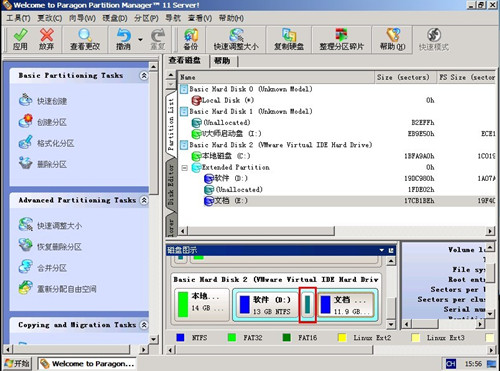Screen dimensions: 500x371
Task: Open the 向导(W) menu
Action: click(x=82, y=18)
